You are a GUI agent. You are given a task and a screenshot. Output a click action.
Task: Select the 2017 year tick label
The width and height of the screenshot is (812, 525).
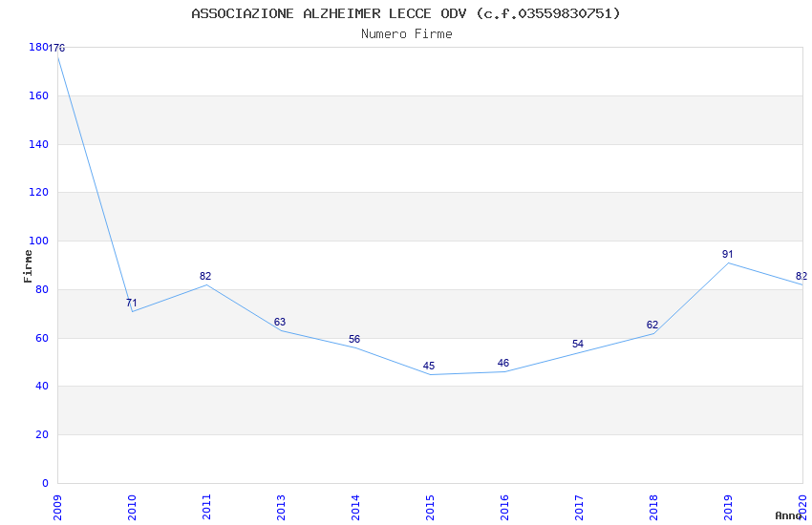coord(580,508)
